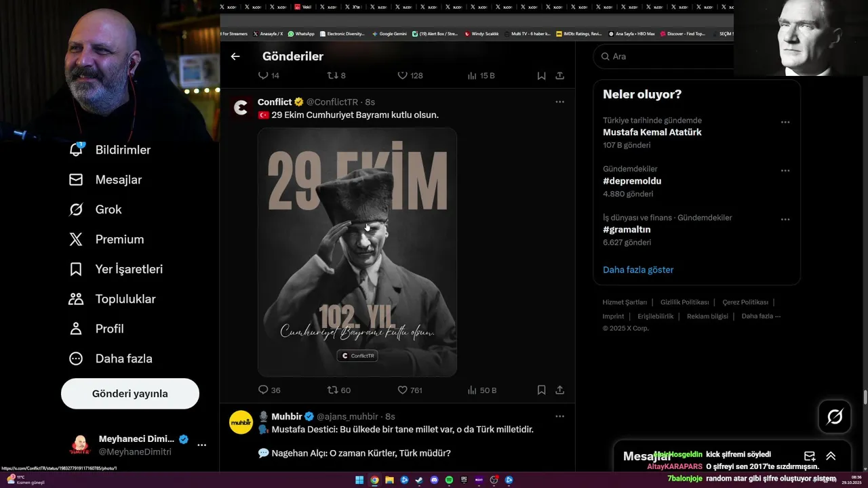The width and height of the screenshot is (868, 488).
Task: Open Discord from the taskbar
Action: 434,480
